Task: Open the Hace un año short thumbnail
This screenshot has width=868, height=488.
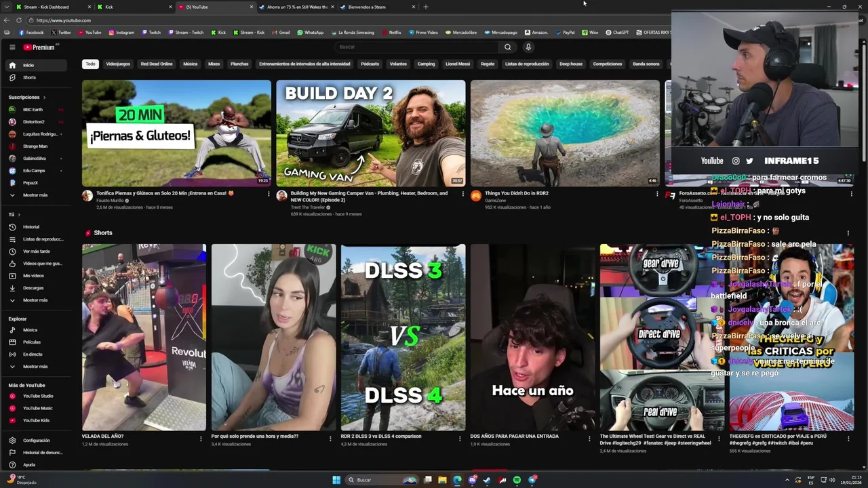Action: click(532, 338)
